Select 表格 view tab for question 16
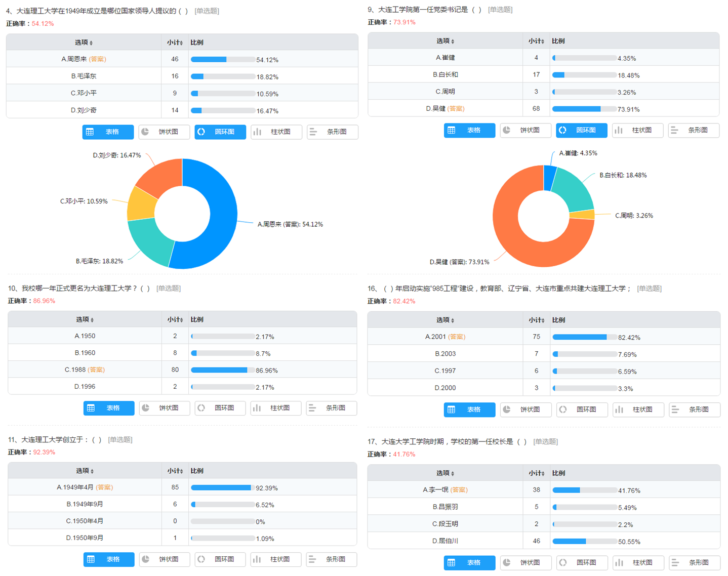This screenshot has height=576, width=728. tap(469, 409)
